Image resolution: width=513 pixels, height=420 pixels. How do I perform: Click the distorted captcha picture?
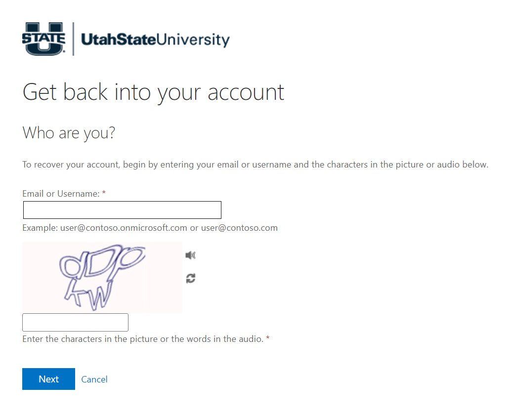[102, 277]
